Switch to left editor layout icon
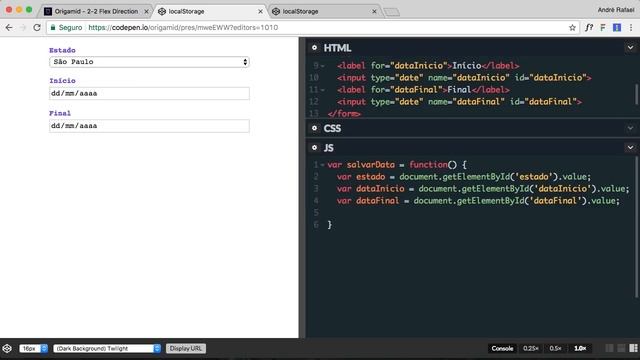The width and height of the screenshot is (640, 360). 609,348
